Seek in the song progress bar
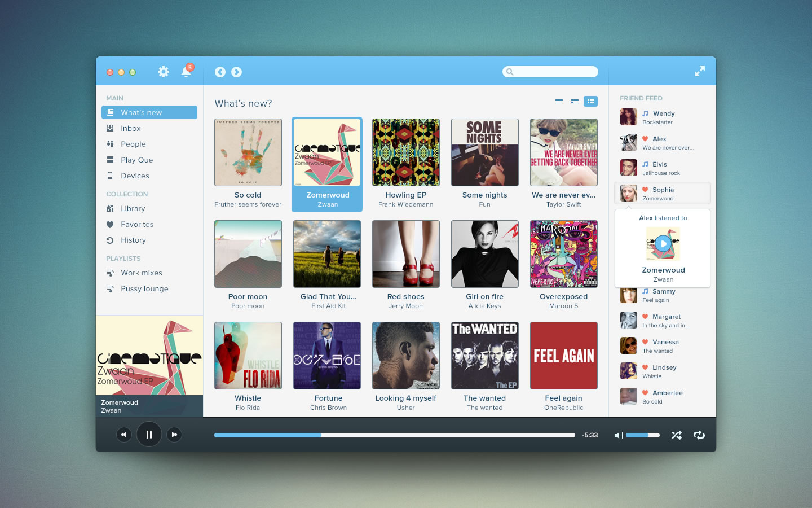The image size is (812, 508). 395,435
